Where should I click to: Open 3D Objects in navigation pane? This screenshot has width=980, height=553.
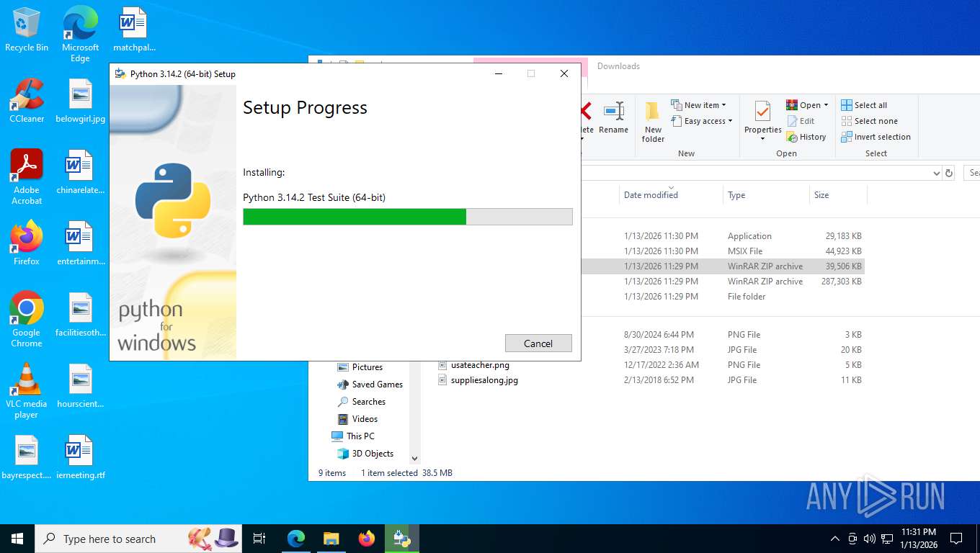click(365, 454)
